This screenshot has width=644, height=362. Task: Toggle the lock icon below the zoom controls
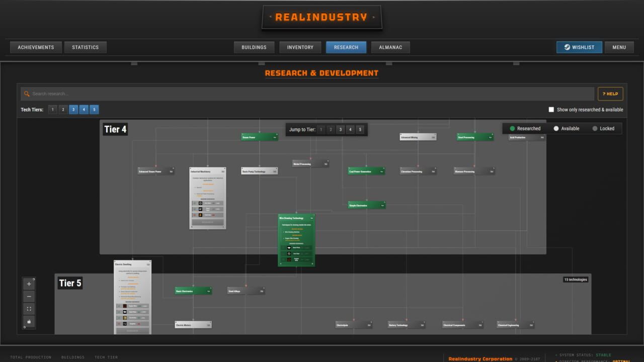29,322
